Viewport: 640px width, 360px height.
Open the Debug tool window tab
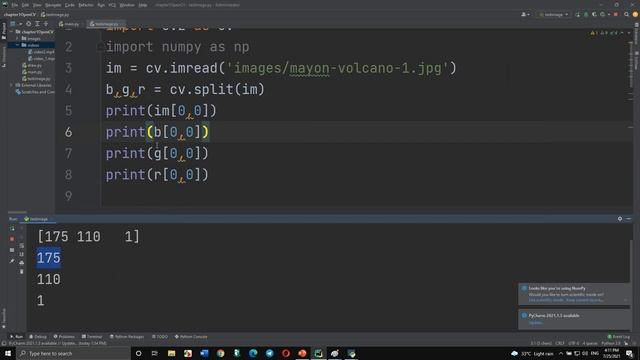(x=38, y=337)
